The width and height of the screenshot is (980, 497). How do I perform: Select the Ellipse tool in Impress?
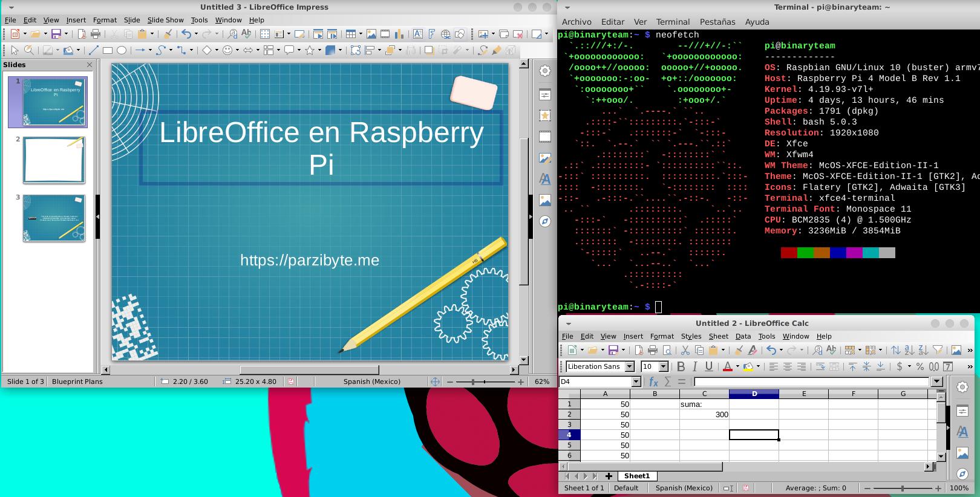coord(122,50)
